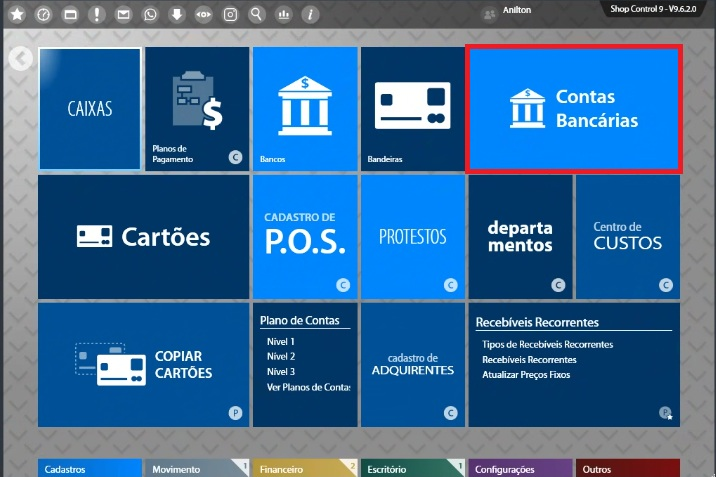The width and height of the screenshot is (716, 477).
Task: Open the bar chart statistics icon
Action: (x=284, y=14)
